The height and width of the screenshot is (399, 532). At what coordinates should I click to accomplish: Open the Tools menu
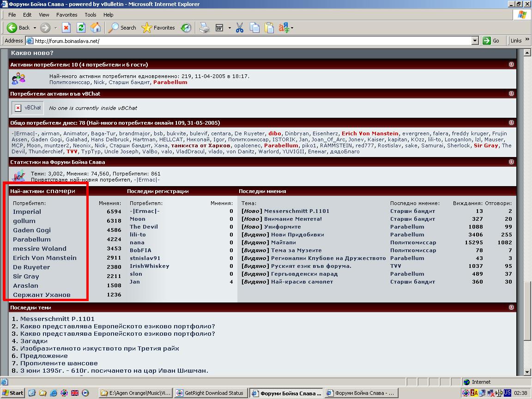click(x=91, y=15)
